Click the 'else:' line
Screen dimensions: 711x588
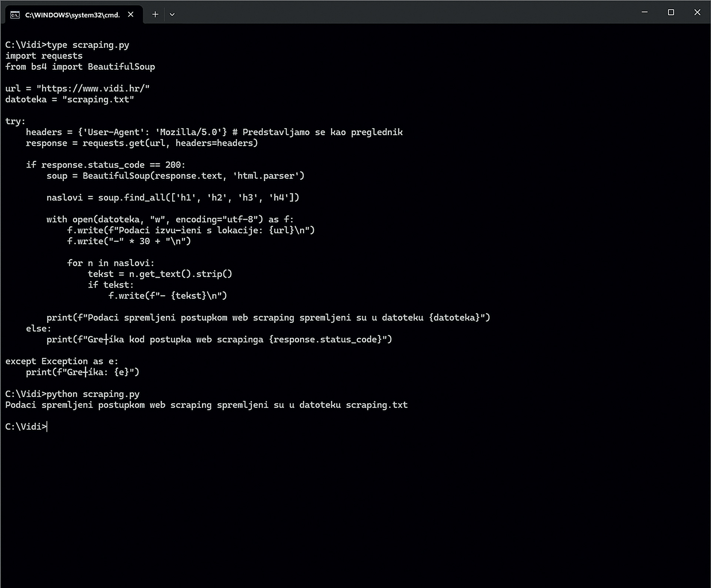[39, 329]
